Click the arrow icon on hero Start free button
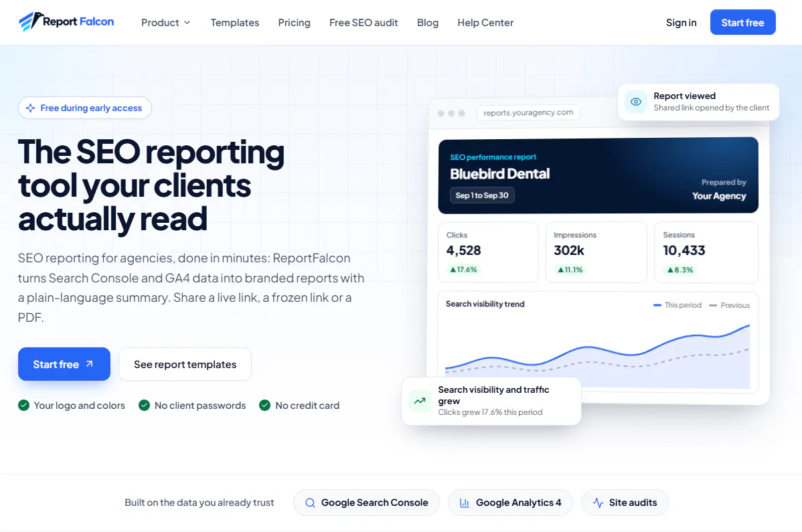This screenshot has width=802, height=532. pos(90,364)
